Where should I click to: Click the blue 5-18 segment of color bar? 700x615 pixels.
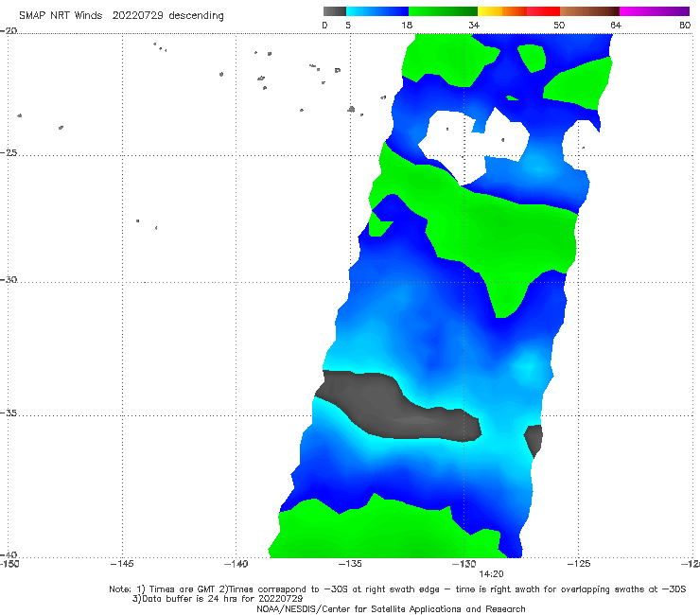pyautogui.click(x=377, y=11)
